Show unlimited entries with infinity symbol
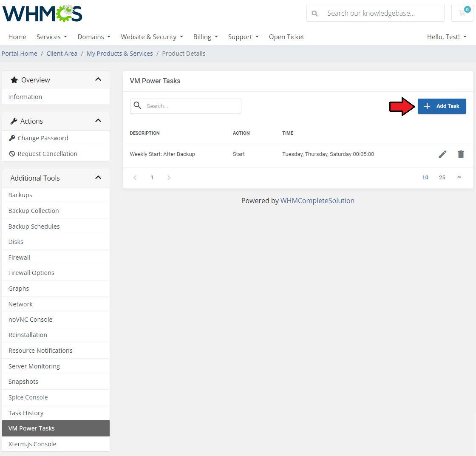Image resolution: width=476 pixels, height=456 pixels. pos(459,178)
